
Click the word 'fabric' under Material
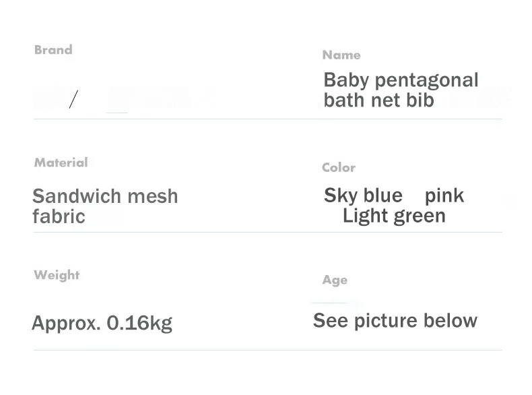[x=59, y=216]
